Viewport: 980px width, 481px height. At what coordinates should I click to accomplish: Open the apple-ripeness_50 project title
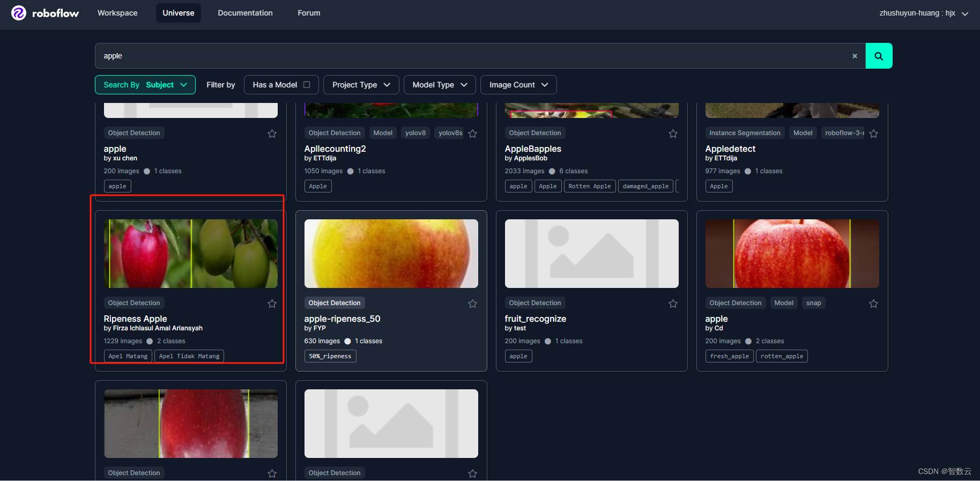342,319
